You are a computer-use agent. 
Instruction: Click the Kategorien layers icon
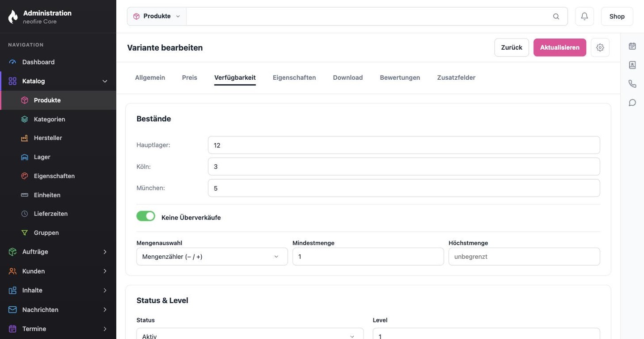[x=25, y=119]
